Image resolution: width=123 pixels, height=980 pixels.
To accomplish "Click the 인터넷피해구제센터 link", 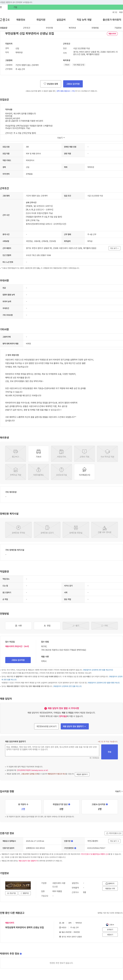I will [32, 770].
